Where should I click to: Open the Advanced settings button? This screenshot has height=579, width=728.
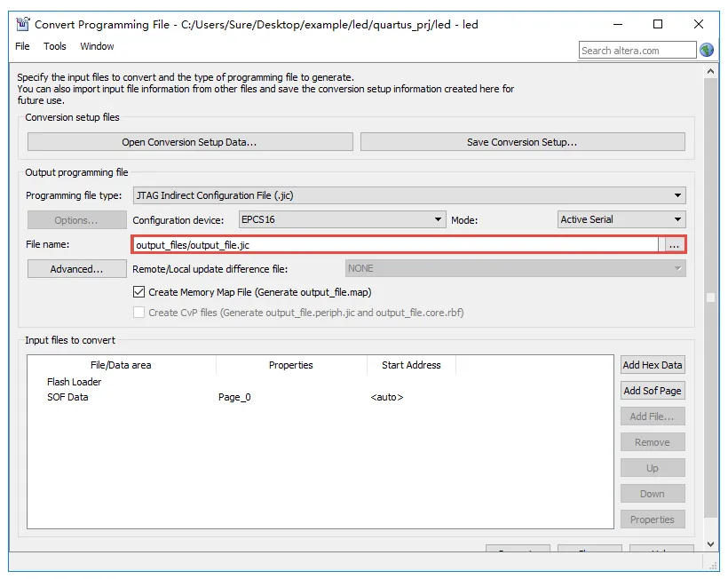(76, 269)
